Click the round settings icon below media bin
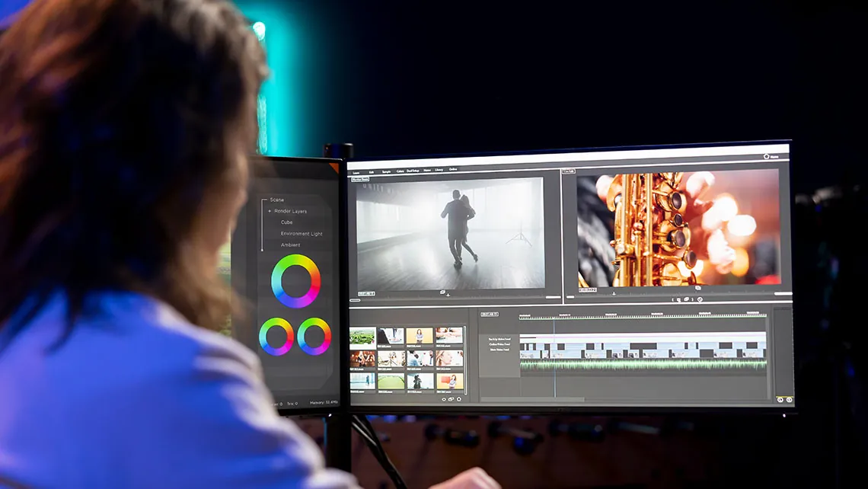 coord(459,398)
